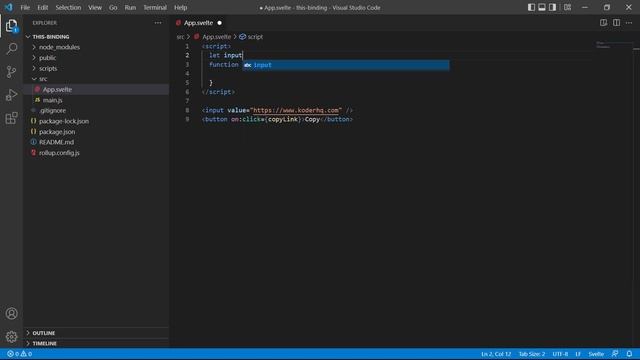Open the Manage gear icon
Viewport: 640px width, 360px height.
point(11,337)
